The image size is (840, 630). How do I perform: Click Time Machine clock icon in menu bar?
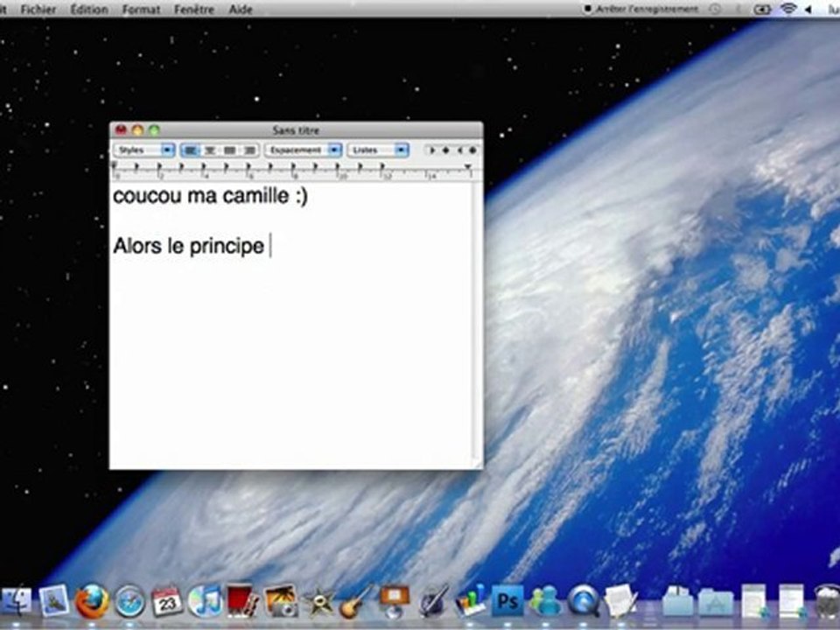coord(715,9)
